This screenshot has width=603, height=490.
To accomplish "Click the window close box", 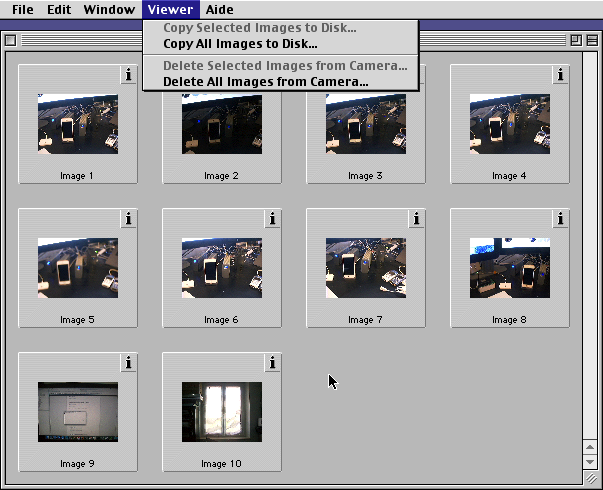I will pyautogui.click(x=11, y=40).
